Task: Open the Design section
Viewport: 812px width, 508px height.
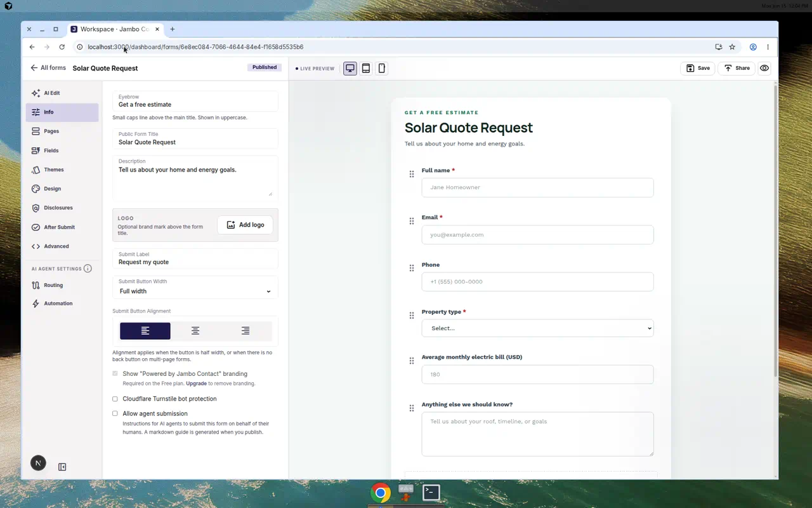Action: click(62, 189)
